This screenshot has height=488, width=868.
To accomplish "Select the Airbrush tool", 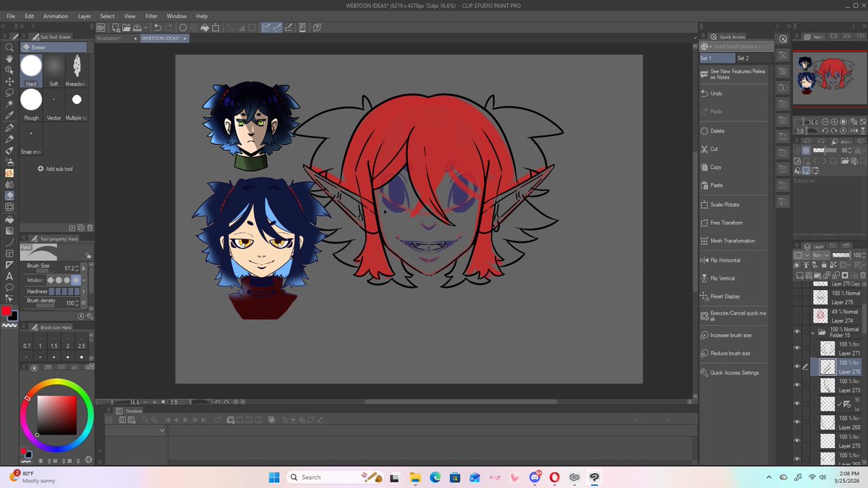I will coord(9,162).
